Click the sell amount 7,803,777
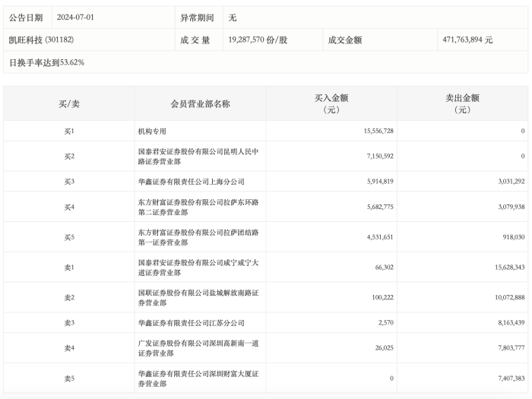 (511, 348)
